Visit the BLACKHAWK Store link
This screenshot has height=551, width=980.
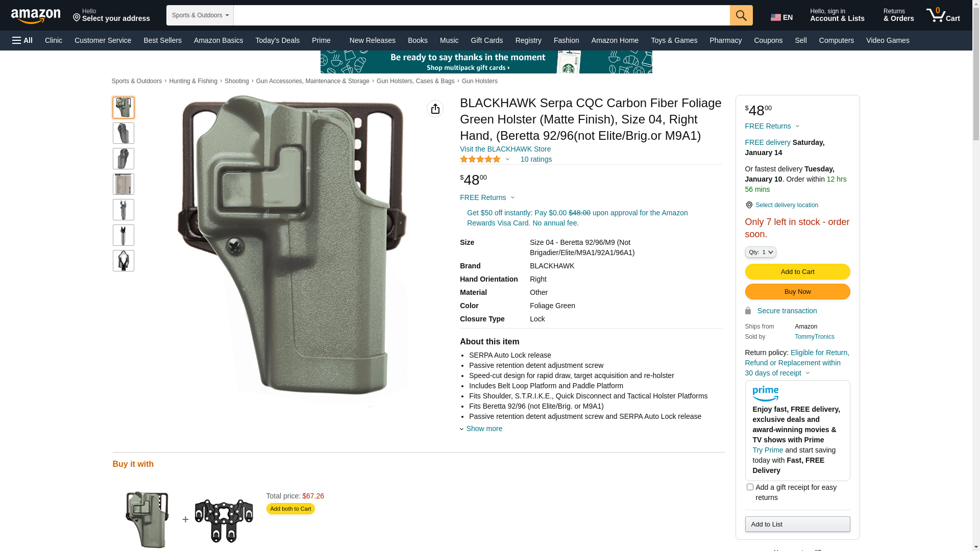click(505, 149)
